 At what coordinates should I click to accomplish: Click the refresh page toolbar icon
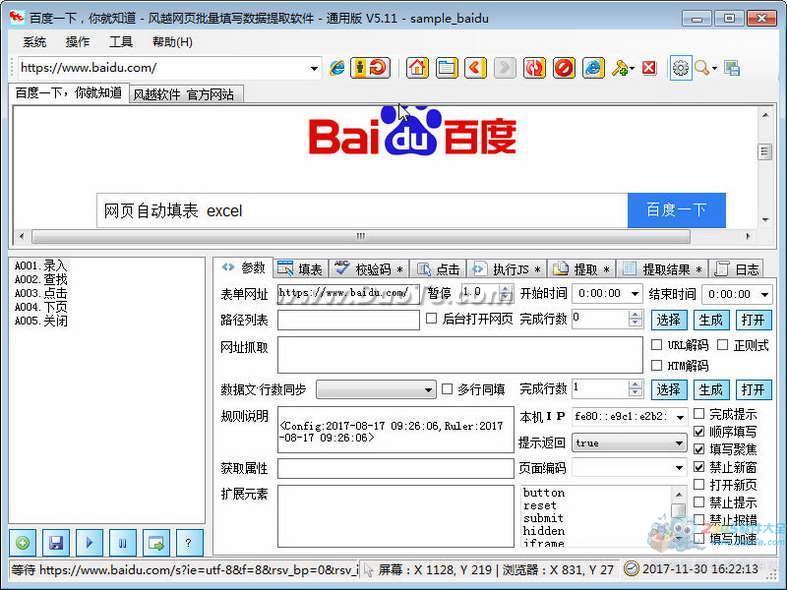click(x=534, y=68)
